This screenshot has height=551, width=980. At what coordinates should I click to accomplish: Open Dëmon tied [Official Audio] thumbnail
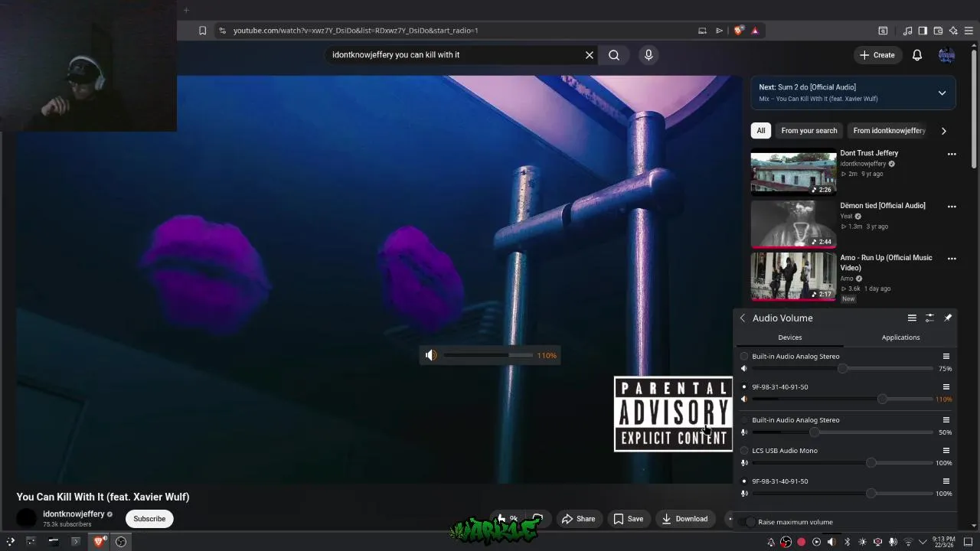click(793, 224)
